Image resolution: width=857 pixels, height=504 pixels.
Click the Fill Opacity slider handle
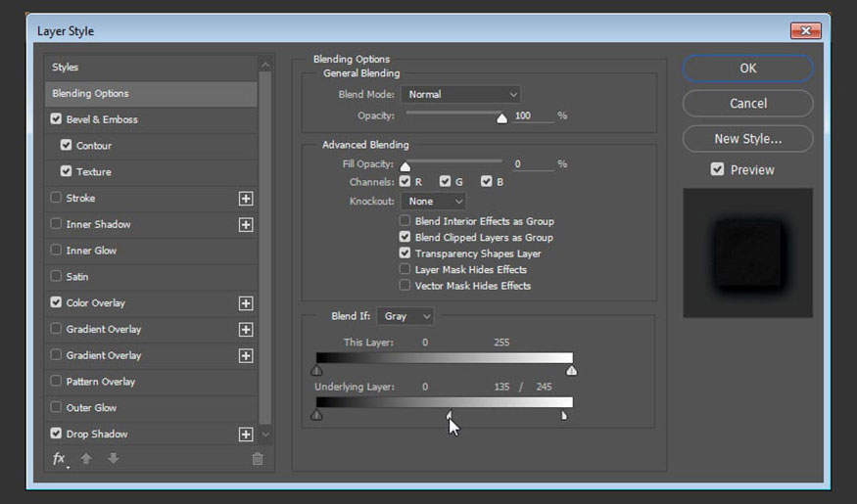405,166
